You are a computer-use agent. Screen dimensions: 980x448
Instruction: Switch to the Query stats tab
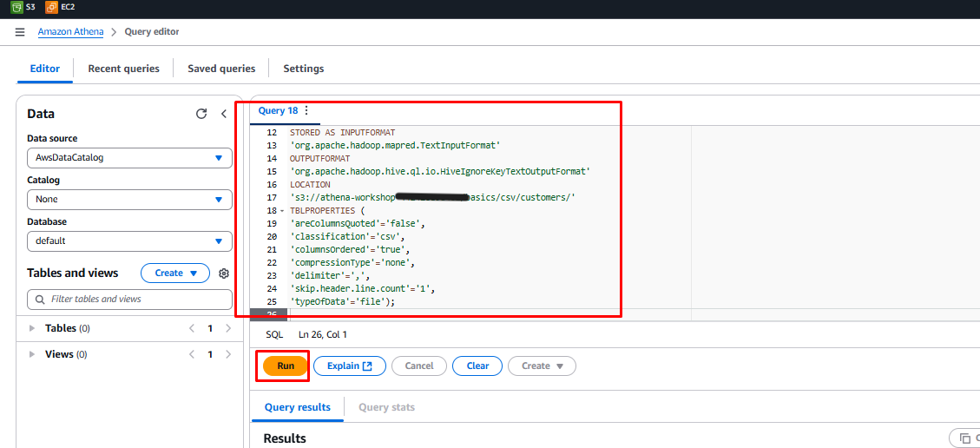[x=386, y=407]
